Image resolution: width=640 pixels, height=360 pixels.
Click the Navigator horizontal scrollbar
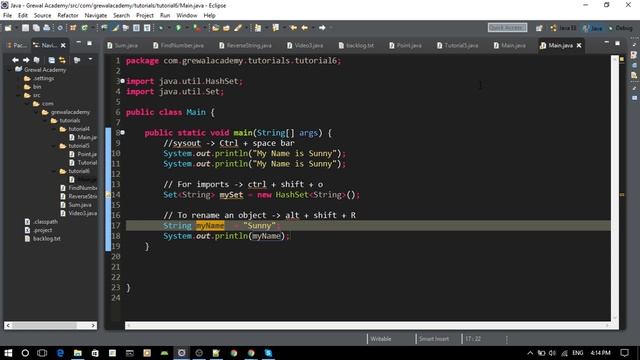(x=51, y=325)
